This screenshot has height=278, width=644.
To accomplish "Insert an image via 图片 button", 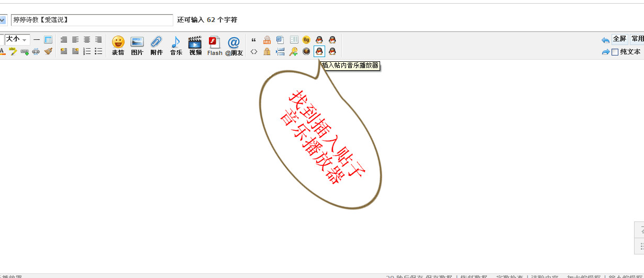I will [137, 46].
